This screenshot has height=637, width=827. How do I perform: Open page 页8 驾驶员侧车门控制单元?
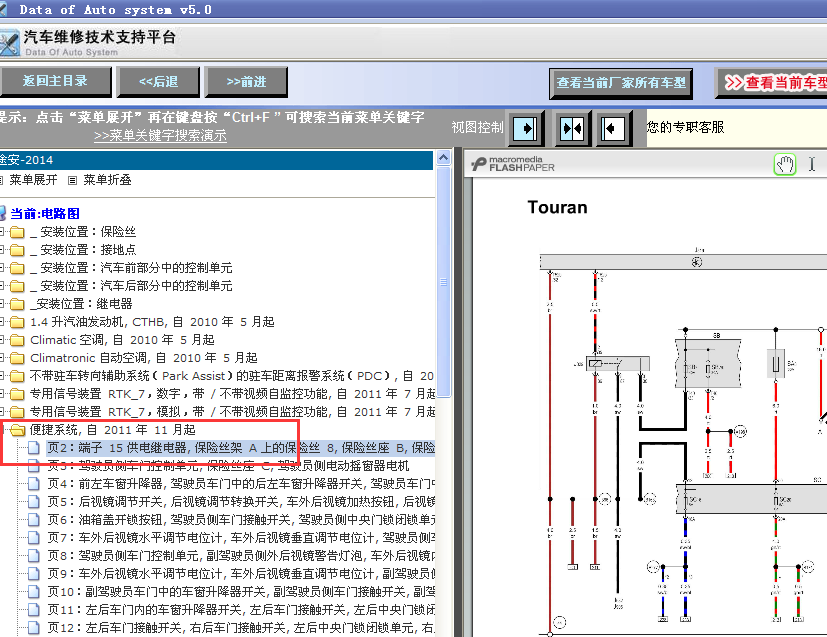click(x=241, y=555)
